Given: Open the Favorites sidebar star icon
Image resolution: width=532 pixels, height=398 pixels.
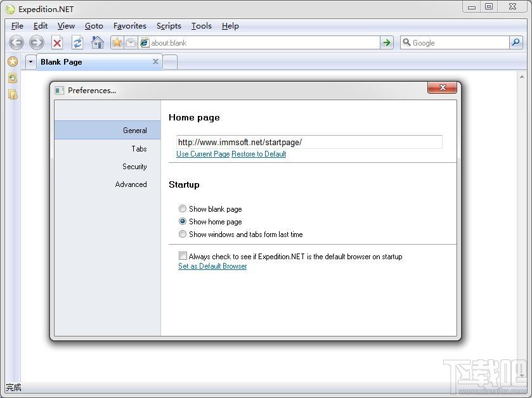Looking at the screenshot, I should point(13,61).
